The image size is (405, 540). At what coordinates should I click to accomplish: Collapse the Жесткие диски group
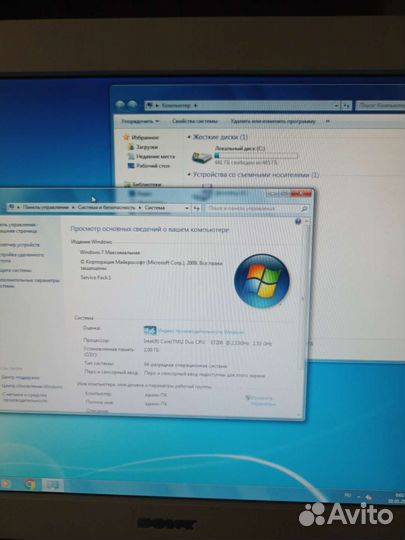click(x=189, y=137)
